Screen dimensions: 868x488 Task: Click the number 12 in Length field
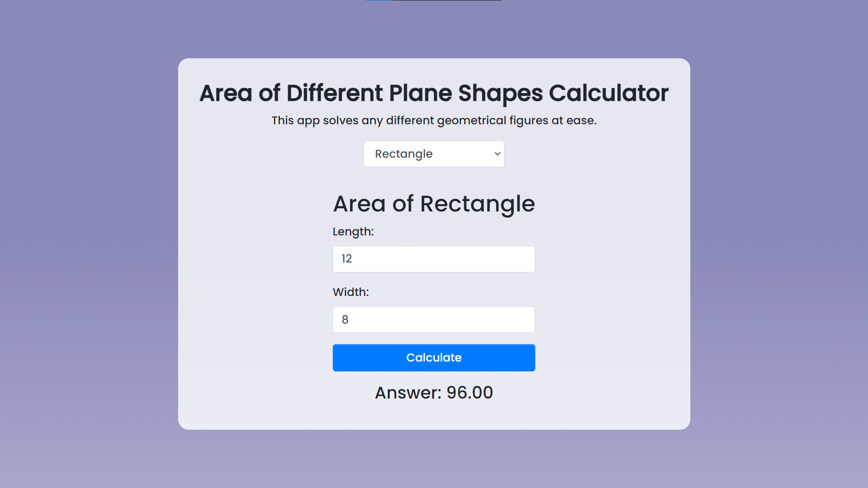[347, 259]
